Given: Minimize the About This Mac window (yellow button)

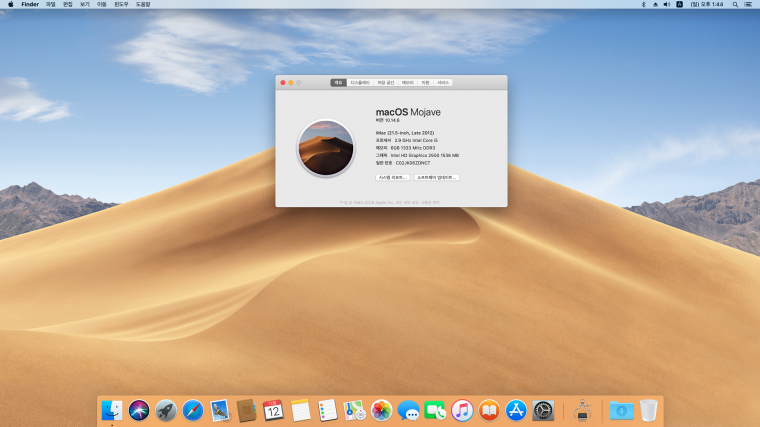Looking at the screenshot, I should 291,83.
